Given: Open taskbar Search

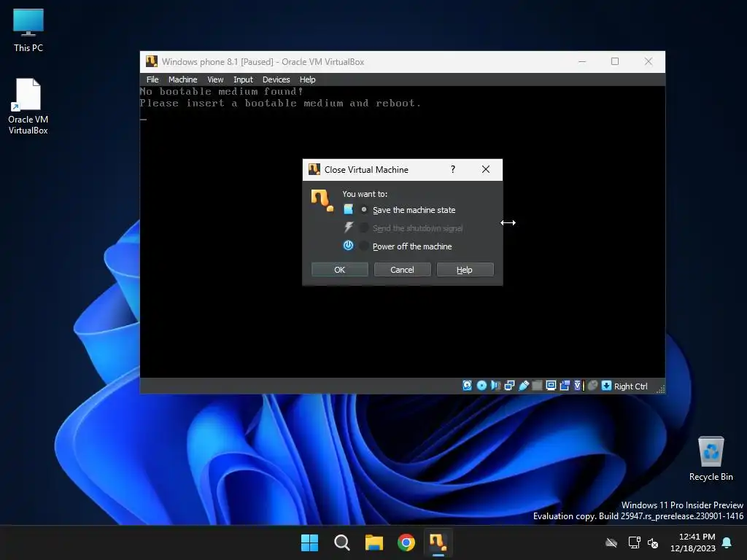Looking at the screenshot, I should click(x=341, y=542).
